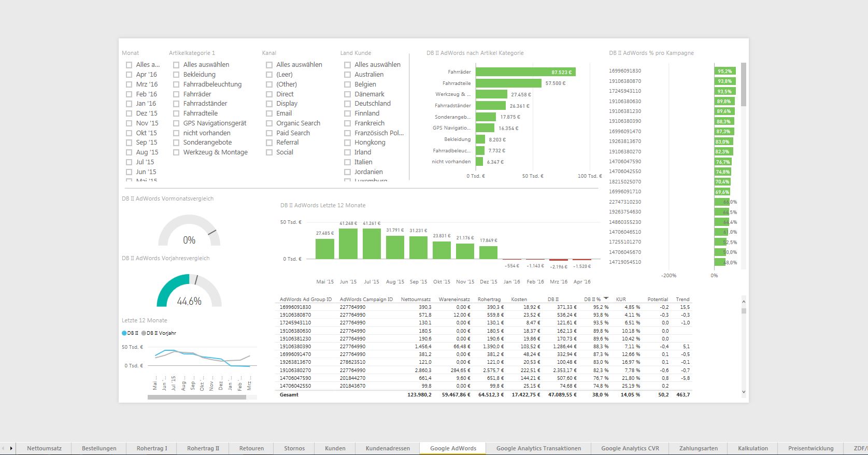Switch to the Bestellungen tab
The image size is (868, 455).
[x=99, y=448]
